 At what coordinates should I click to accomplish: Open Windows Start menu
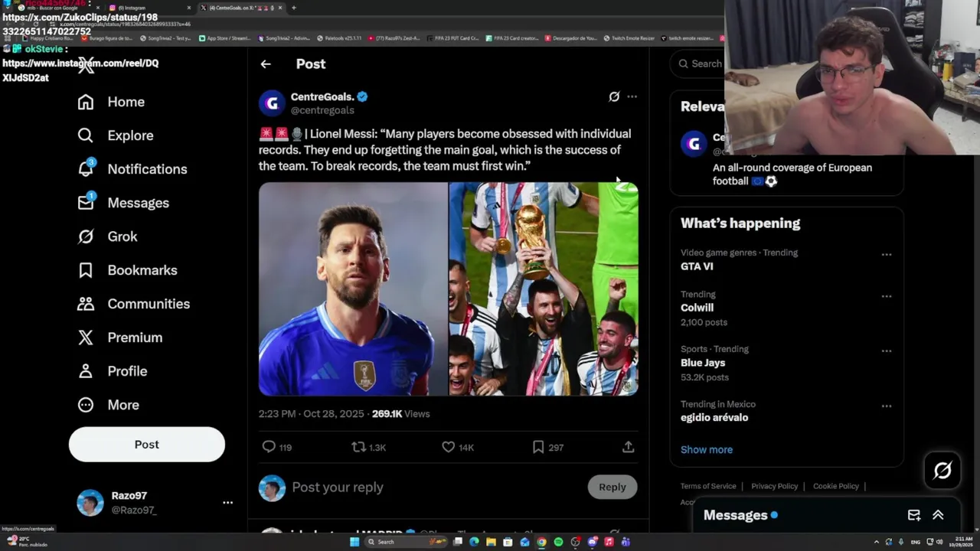354,542
